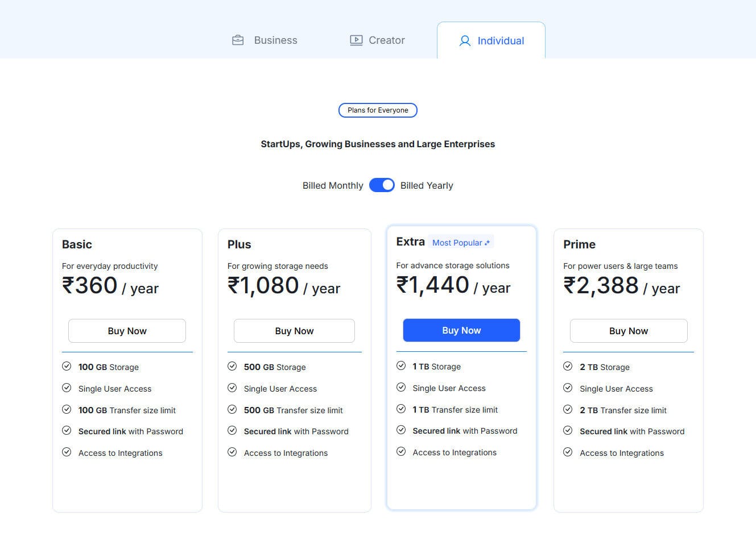Screen dimensions: 756x557
Task: Click the video icon beside Creator
Action: pos(356,40)
